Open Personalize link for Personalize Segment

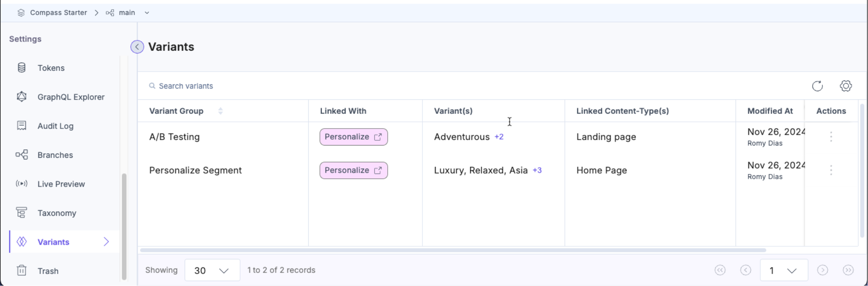[353, 170]
